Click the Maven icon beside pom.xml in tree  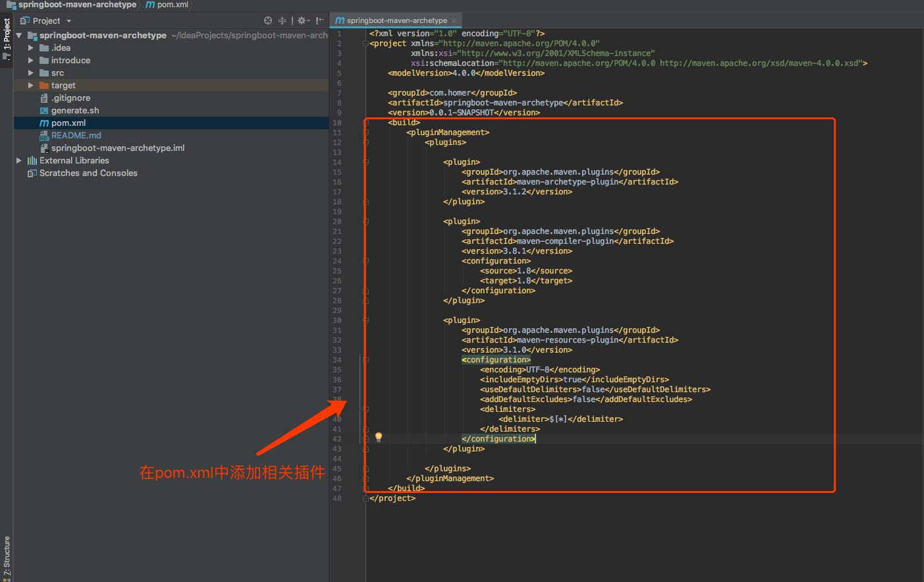pyautogui.click(x=44, y=123)
